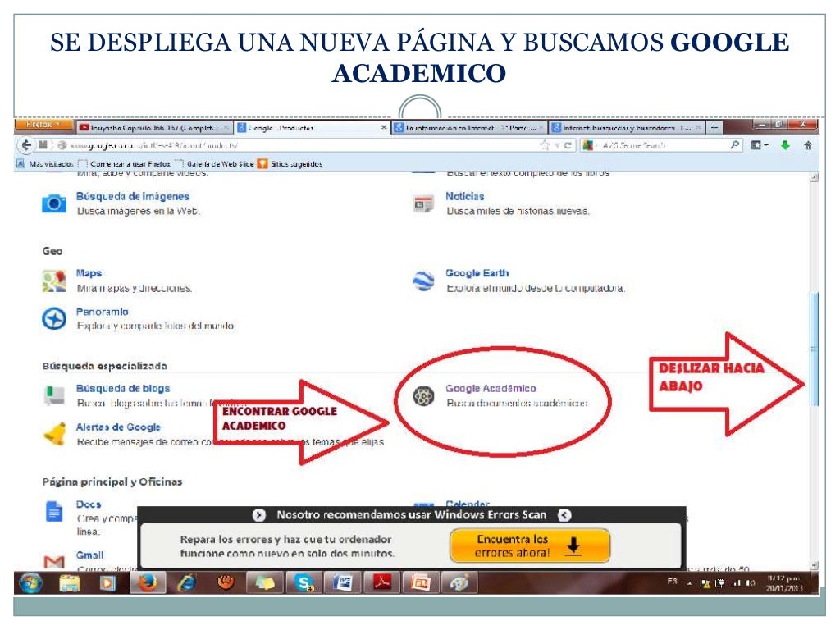Image resolution: width=840 pixels, height=630 pixels.
Task: Close the Google Productos tab
Action: (x=384, y=127)
